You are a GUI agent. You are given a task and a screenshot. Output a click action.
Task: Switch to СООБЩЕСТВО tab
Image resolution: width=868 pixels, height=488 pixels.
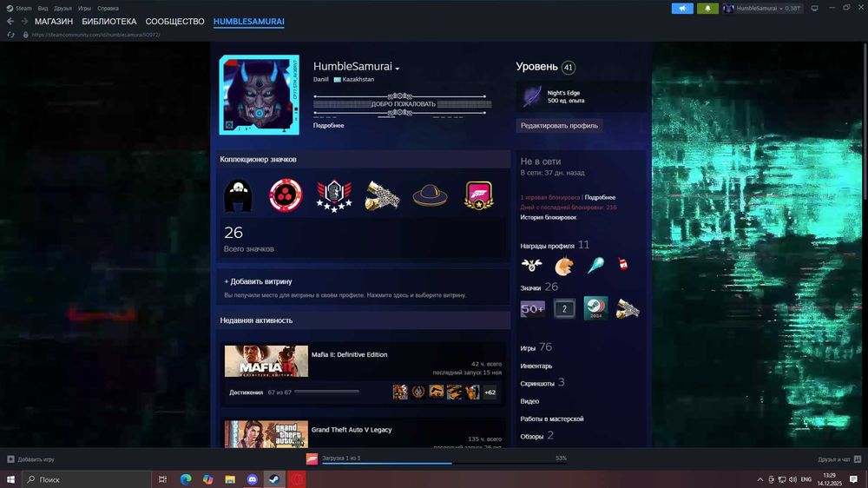pyautogui.click(x=175, y=22)
